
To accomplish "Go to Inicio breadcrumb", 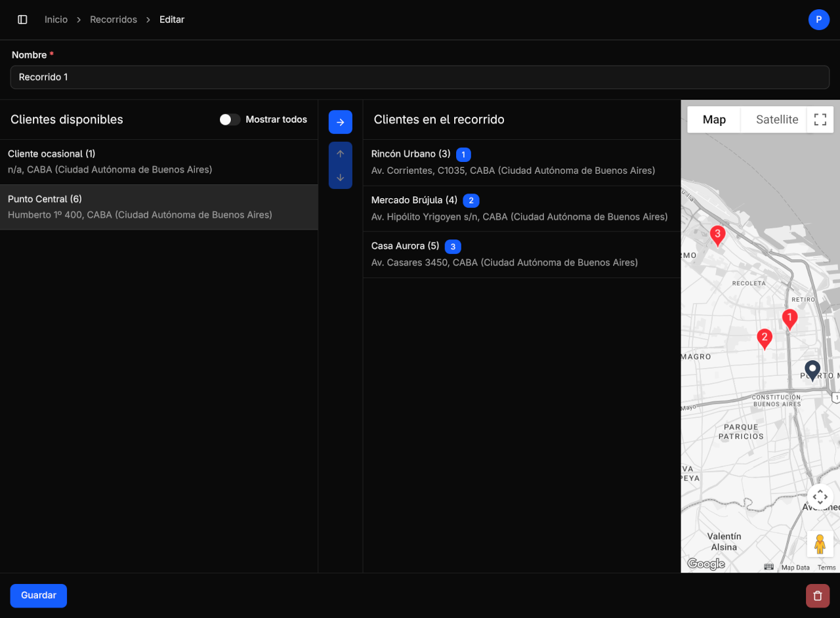I will [x=56, y=20].
